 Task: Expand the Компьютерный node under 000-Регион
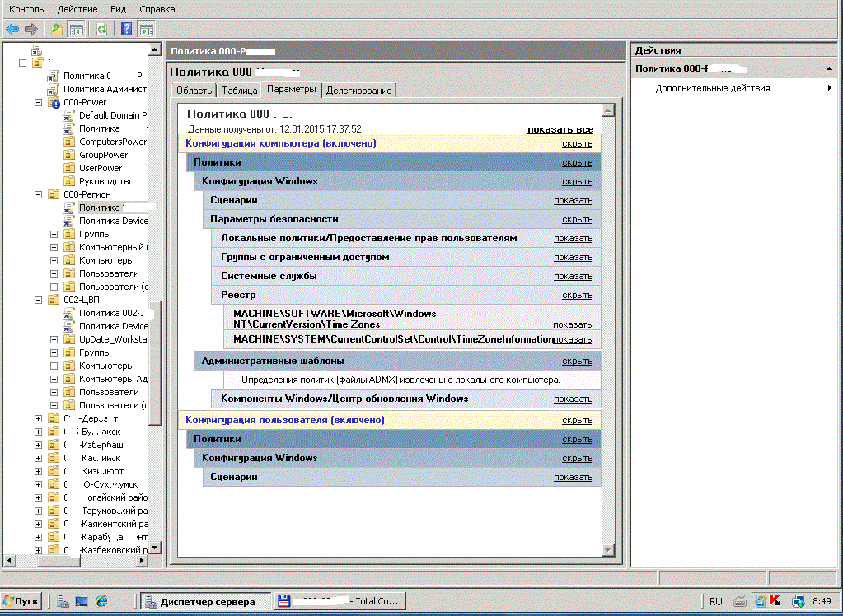point(54,247)
